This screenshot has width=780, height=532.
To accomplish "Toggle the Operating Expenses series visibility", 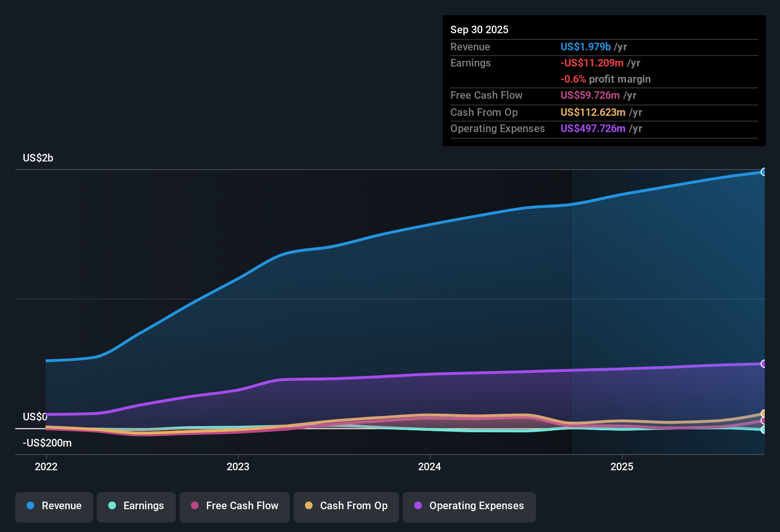I will (469, 506).
